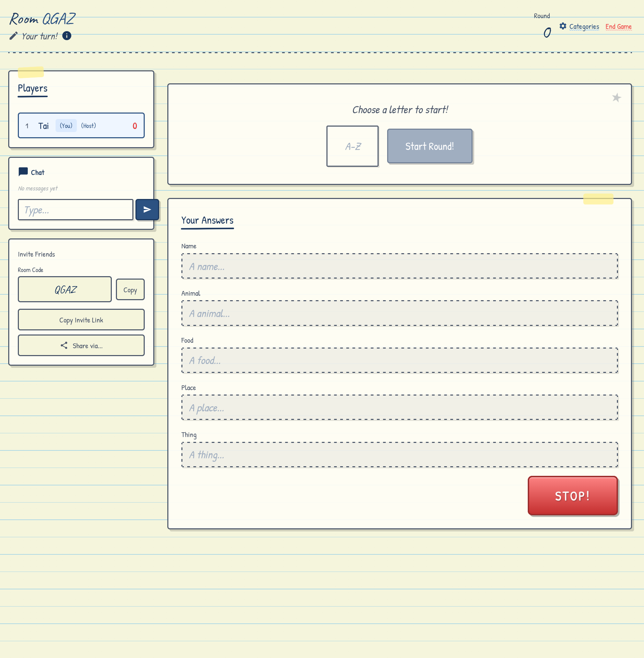The height and width of the screenshot is (658, 644).
Task: Click the chat bubble icon
Action: pos(23,172)
